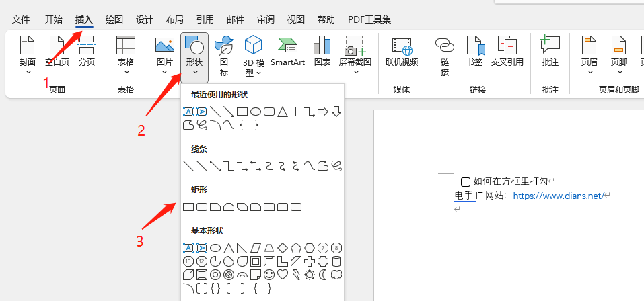
Task: Choose the elbow double-arrow connector in 线条
Action: coord(256,166)
